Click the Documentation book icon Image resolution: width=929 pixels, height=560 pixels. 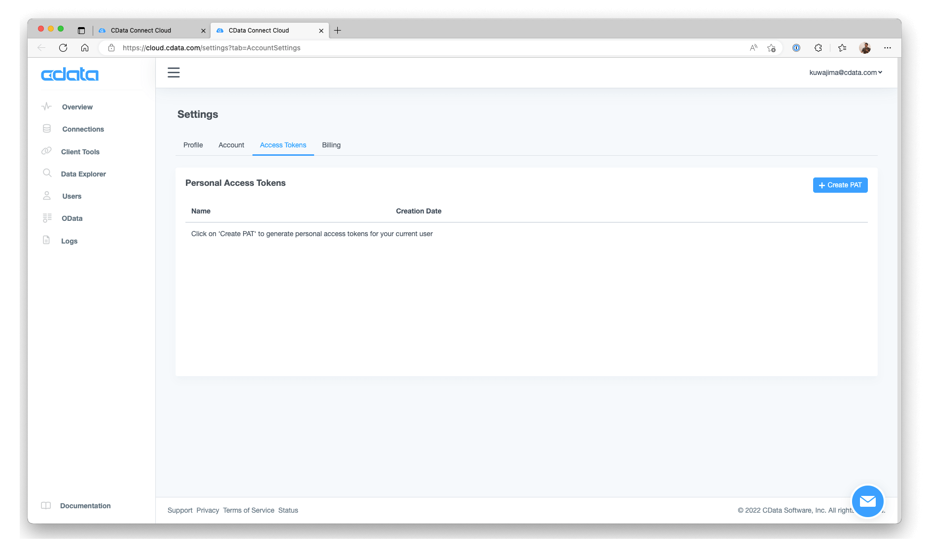(46, 505)
